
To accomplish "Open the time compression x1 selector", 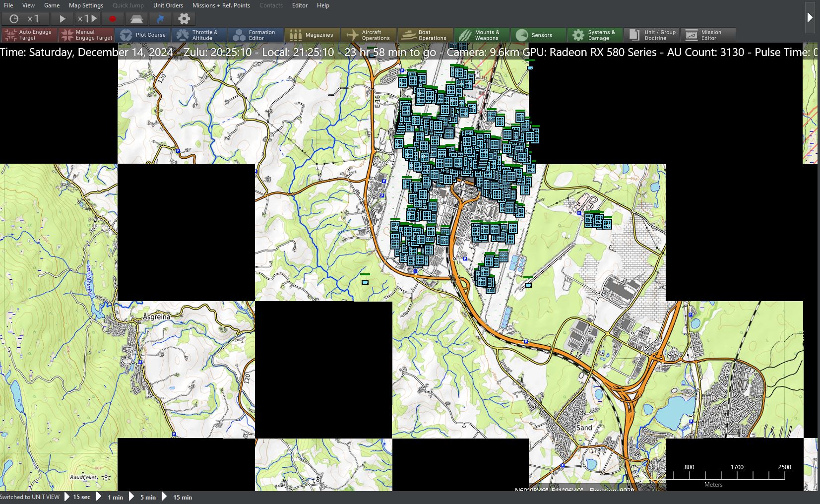I will click(x=26, y=19).
